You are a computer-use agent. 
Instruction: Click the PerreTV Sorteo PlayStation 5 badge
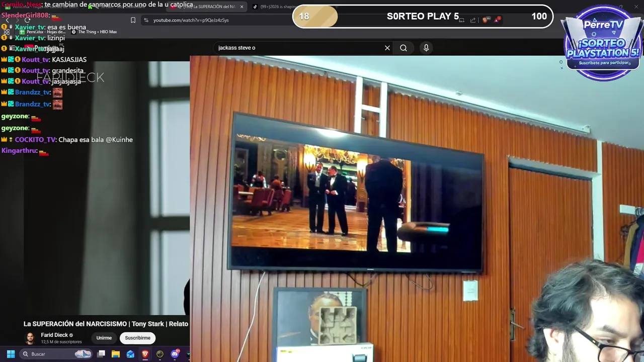(603, 43)
